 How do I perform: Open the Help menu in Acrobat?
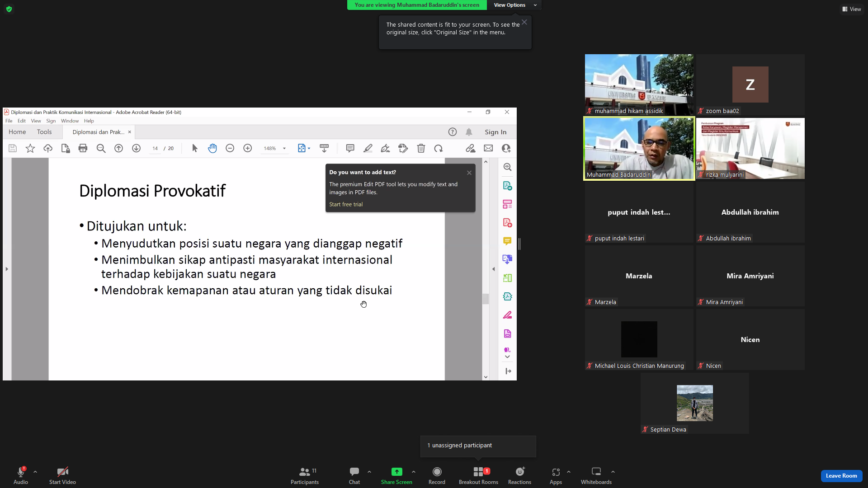[89, 121]
